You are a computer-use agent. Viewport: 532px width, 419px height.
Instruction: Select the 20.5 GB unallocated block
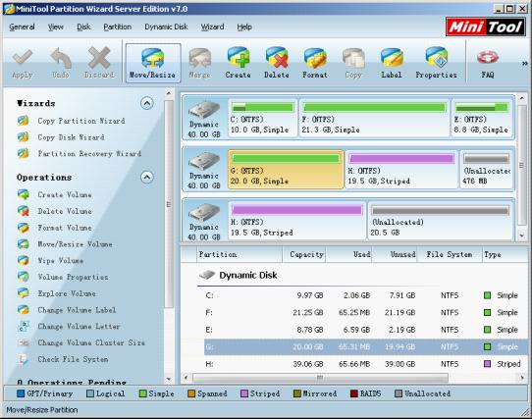click(x=440, y=221)
